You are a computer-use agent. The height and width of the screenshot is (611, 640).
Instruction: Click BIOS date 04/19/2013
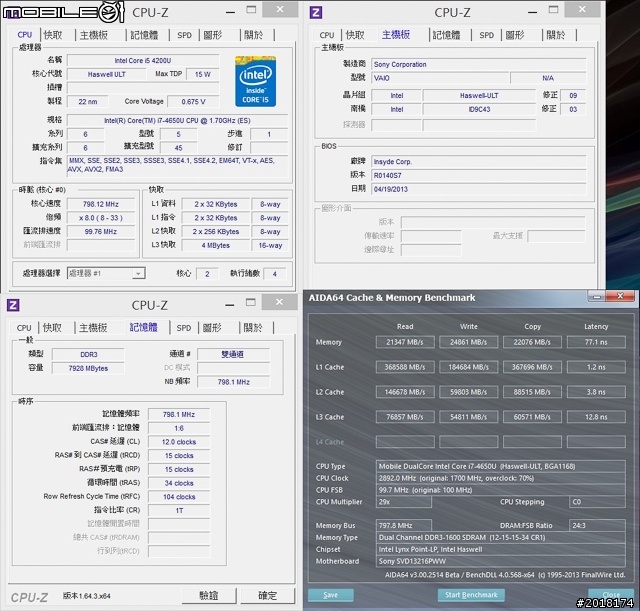pos(479,189)
